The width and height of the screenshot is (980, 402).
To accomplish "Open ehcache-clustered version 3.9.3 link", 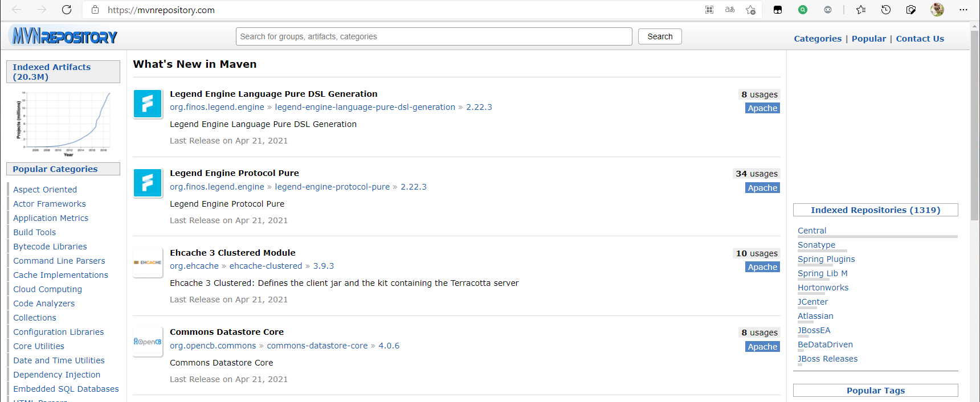I will (324, 266).
